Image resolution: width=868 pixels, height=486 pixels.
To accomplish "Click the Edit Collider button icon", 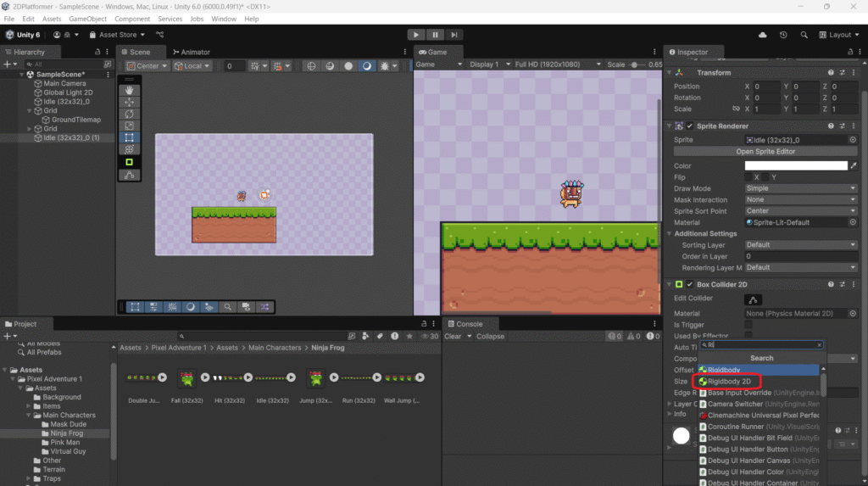I will 753,299.
